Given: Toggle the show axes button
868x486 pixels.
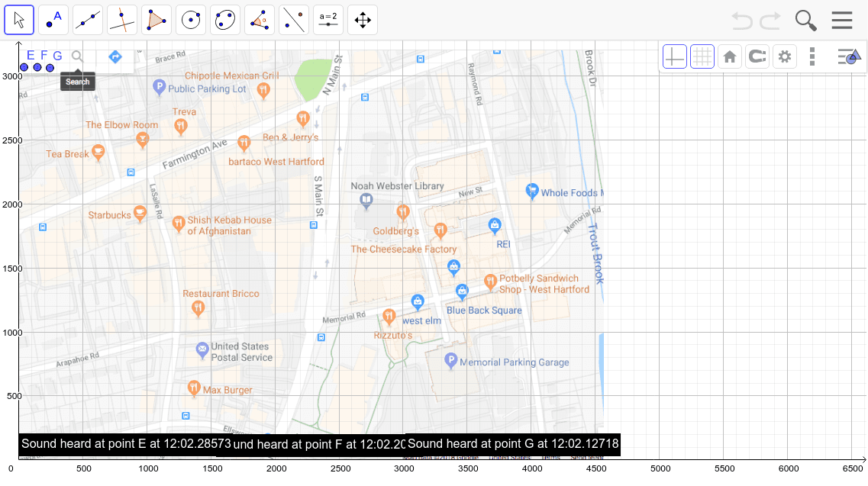Looking at the screenshot, I should pos(675,56).
